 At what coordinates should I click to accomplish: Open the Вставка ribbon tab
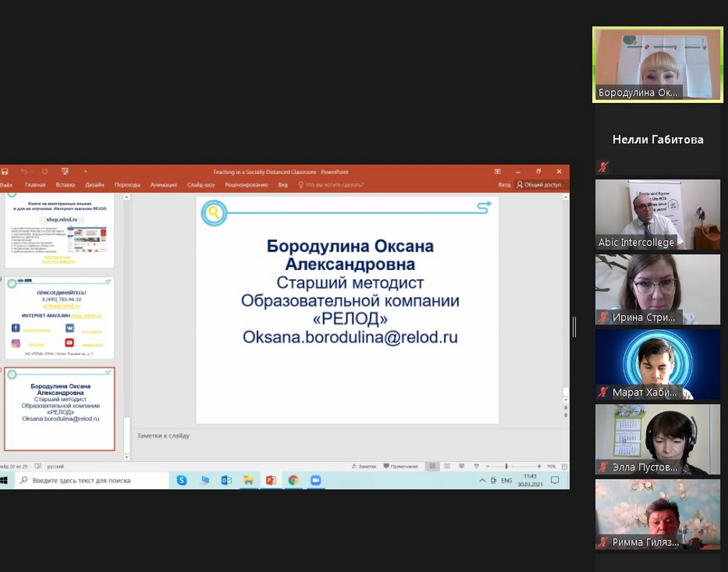[x=65, y=185]
